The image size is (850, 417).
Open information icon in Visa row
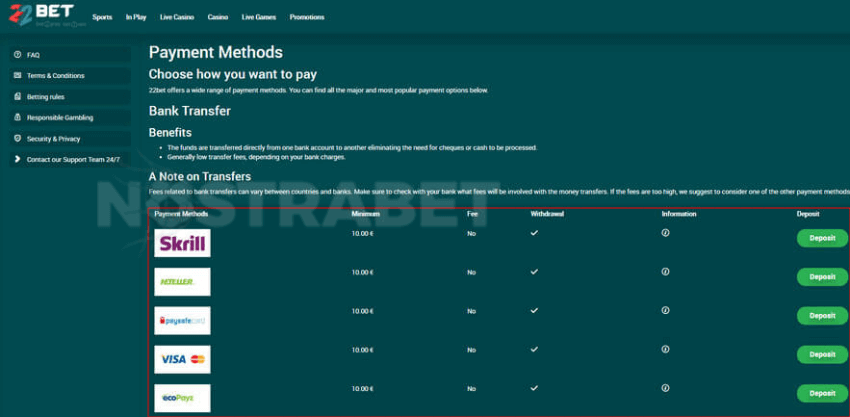click(x=665, y=349)
